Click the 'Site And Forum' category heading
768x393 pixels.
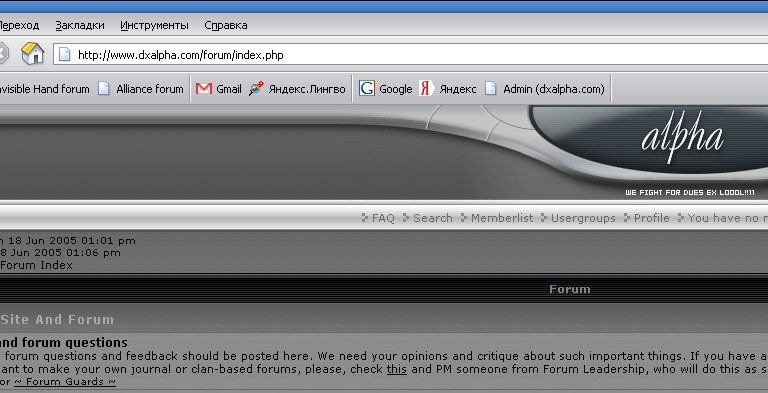pyautogui.click(x=57, y=319)
